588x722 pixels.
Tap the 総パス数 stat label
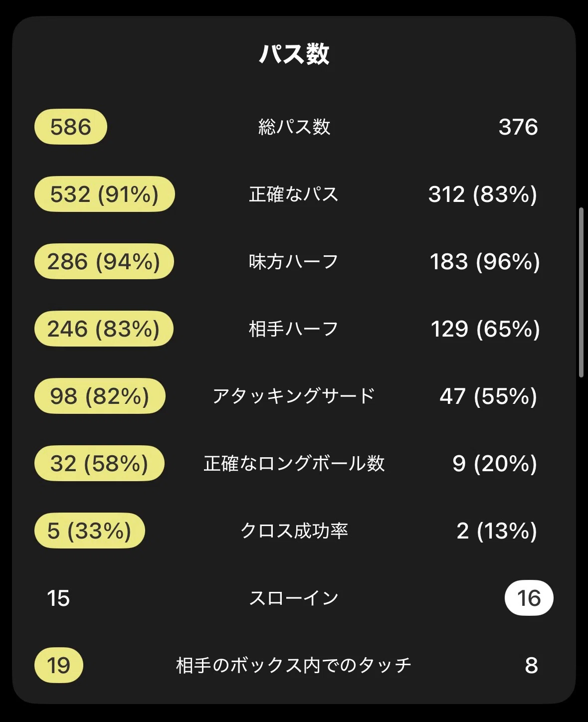tap(294, 127)
